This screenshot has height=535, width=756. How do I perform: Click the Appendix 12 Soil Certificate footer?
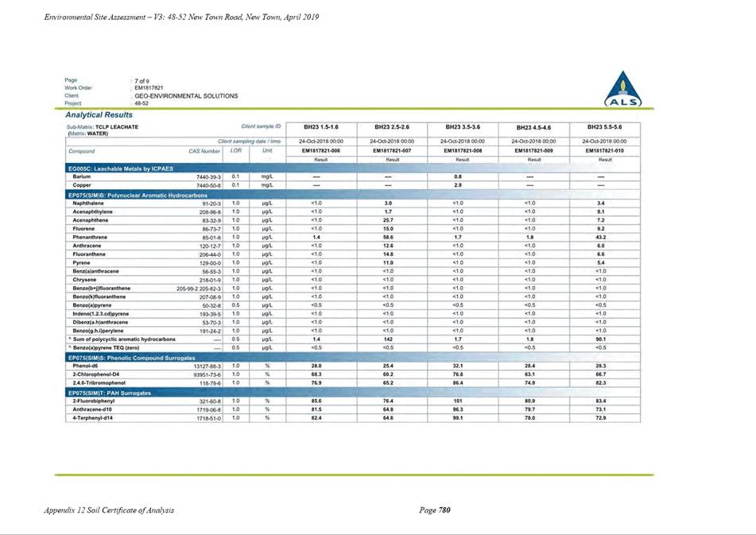[109, 510]
